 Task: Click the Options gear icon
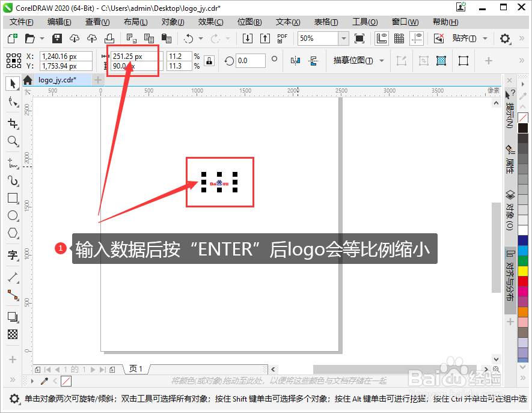click(x=505, y=38)
